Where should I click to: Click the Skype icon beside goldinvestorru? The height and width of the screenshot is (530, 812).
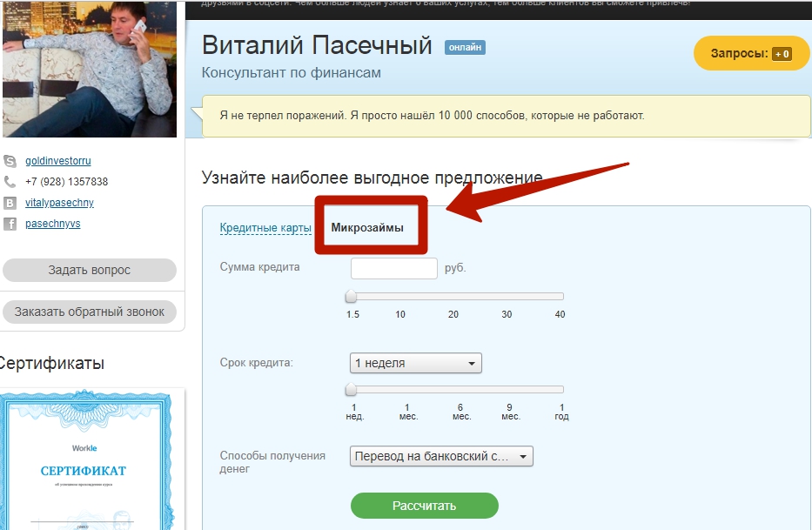pyautogui.click(x=10, y=161)
